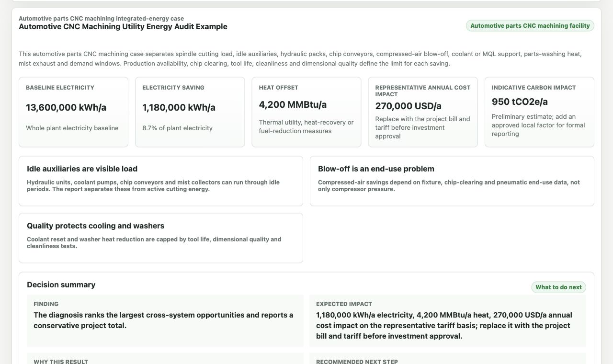
Task: Click the finding text 'The diagnosis ranks the largest cross-system opportunities'
Action: [x=163, y=320]
